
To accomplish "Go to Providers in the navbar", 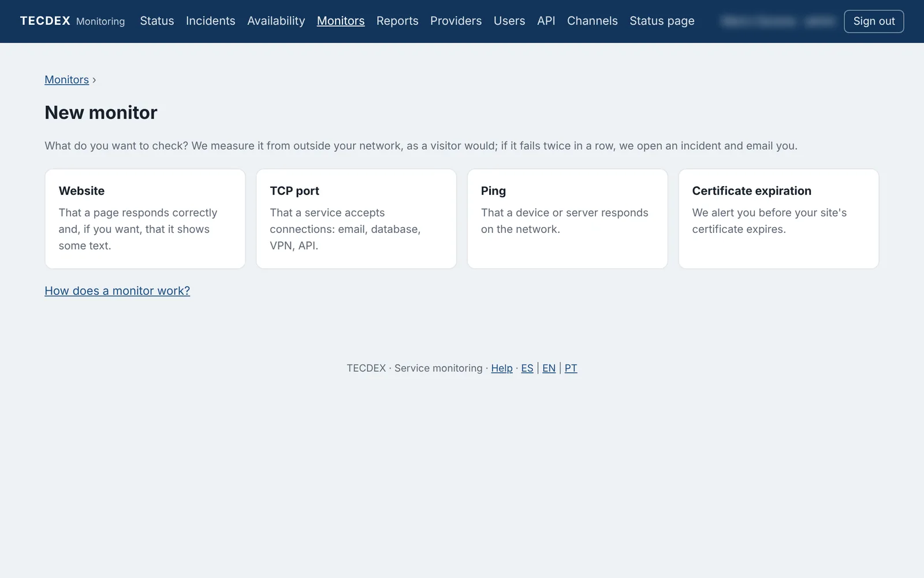I will pos(456,21).
